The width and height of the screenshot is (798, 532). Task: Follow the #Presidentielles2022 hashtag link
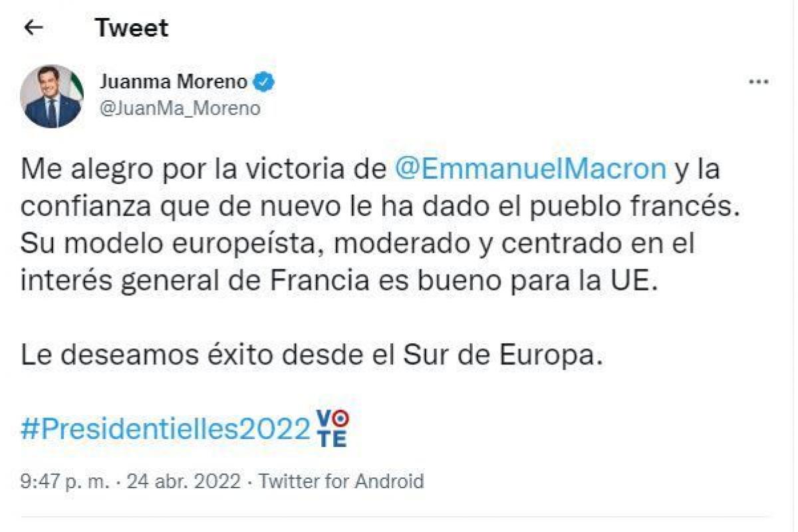click(166, 430)
